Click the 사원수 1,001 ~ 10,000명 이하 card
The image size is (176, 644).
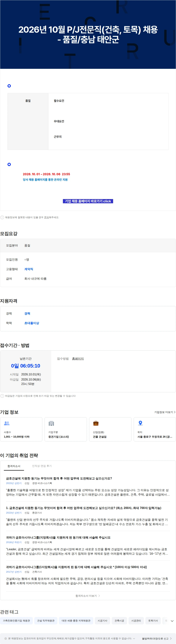click(x=21, y=429)
